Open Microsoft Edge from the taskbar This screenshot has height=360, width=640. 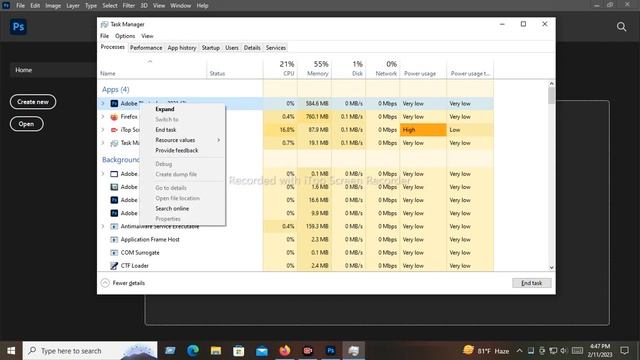click(x=193, y=351)
